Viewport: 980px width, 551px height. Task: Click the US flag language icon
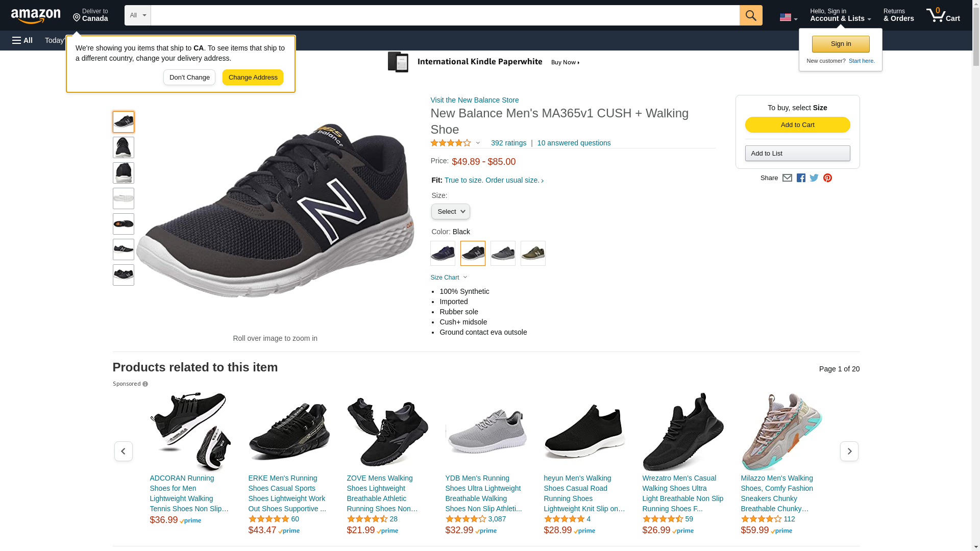click(788, 18)
